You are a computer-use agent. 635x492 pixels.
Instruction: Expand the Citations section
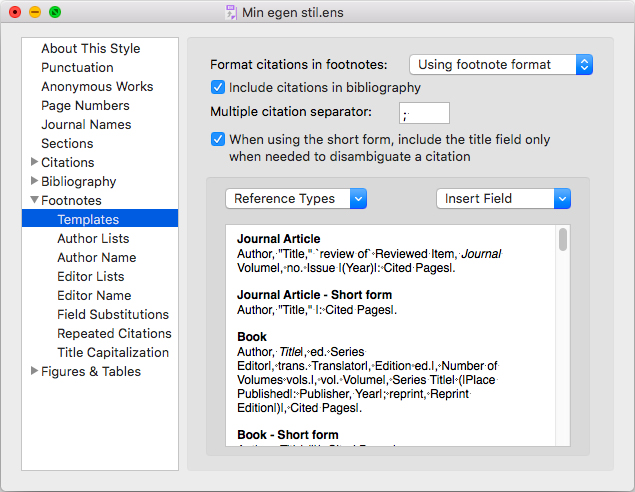tap(34, 162)
